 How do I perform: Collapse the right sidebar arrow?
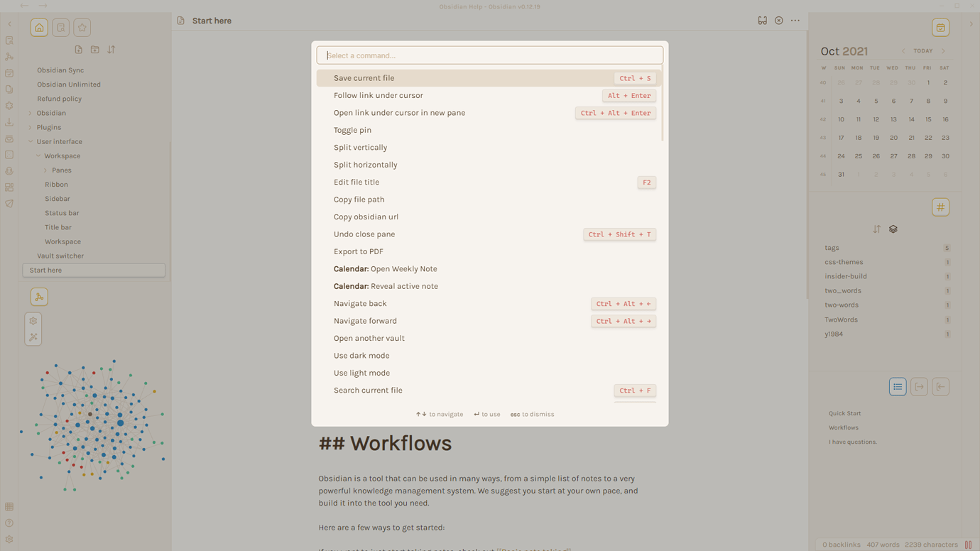[971, 24]
